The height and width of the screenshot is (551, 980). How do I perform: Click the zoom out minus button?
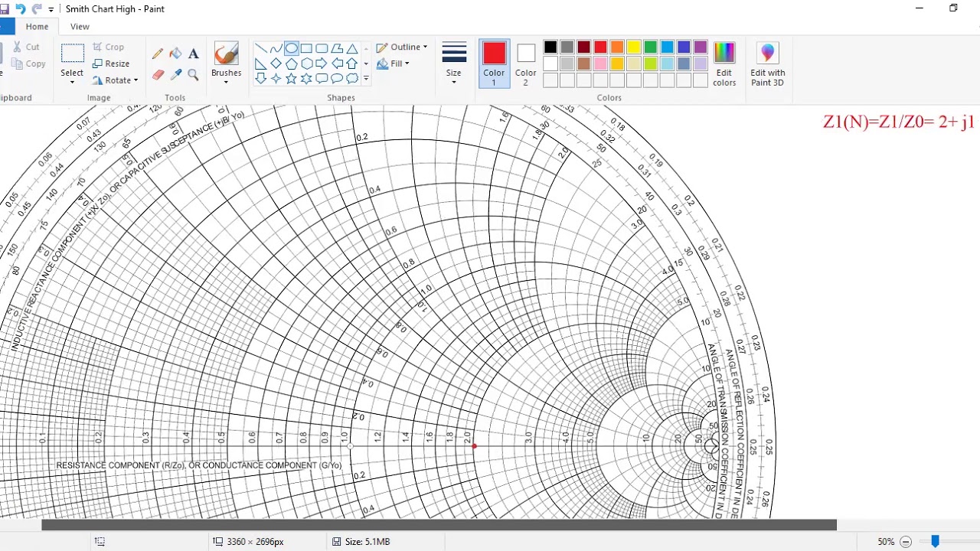click(906, 542)
